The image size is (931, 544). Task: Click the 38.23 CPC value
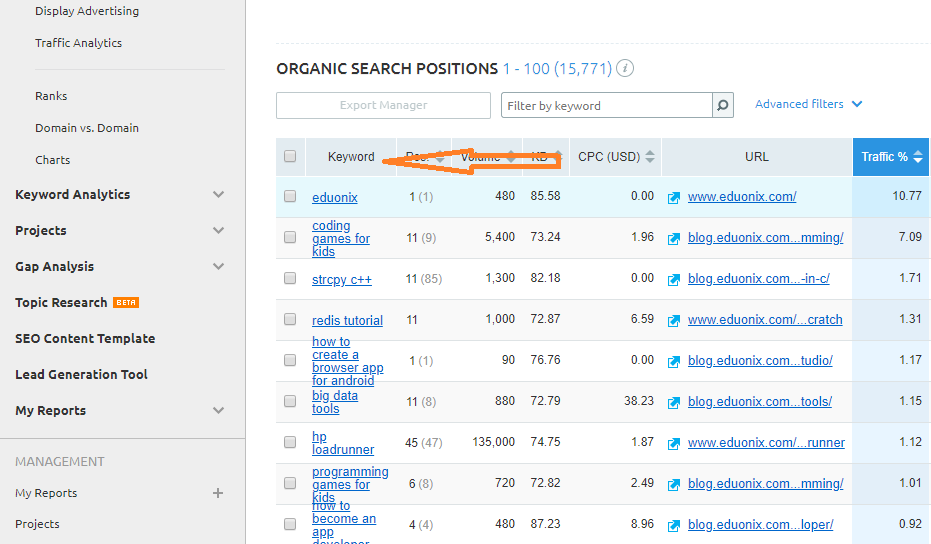coord(639,401)
